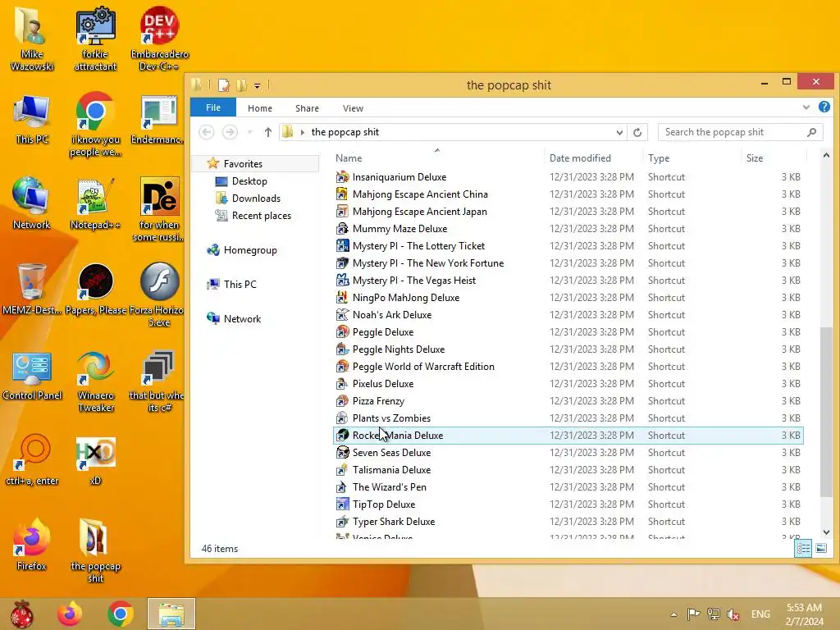Click the Christmas ornament Start button

tap(21, 614)
